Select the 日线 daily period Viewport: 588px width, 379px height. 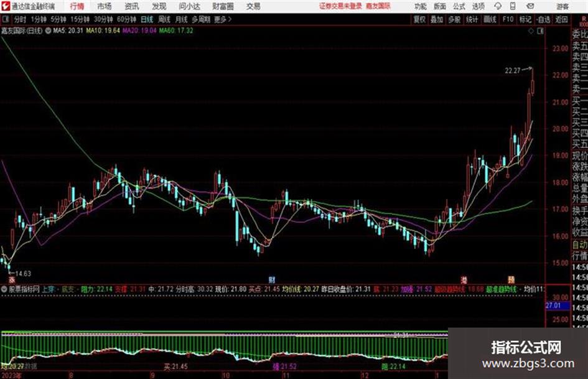147,19
